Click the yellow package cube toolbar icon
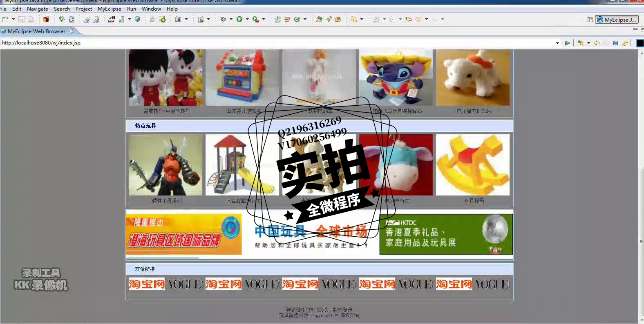Viewport: 644px width, 324px height. click(x=46, y=19)
